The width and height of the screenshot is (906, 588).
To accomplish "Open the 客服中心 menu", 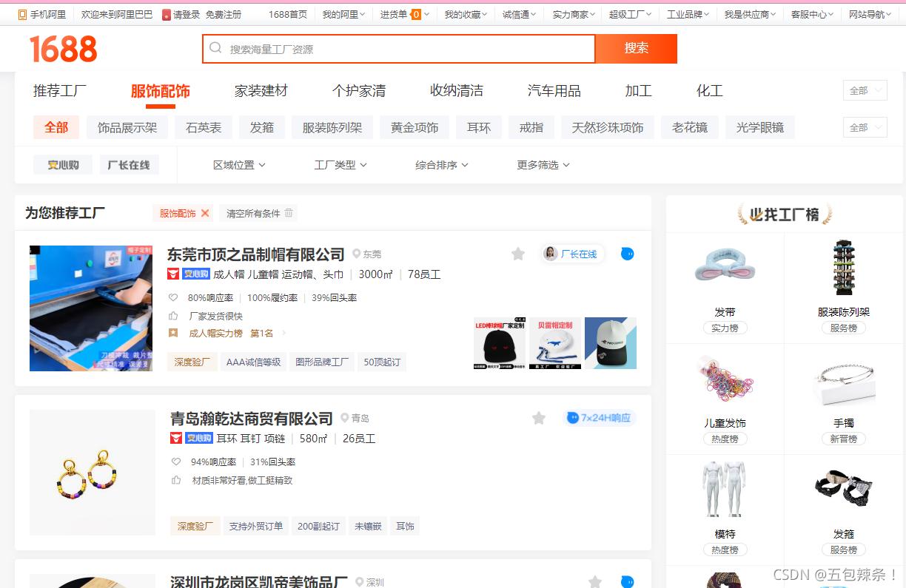I will (x=811, y=13).
